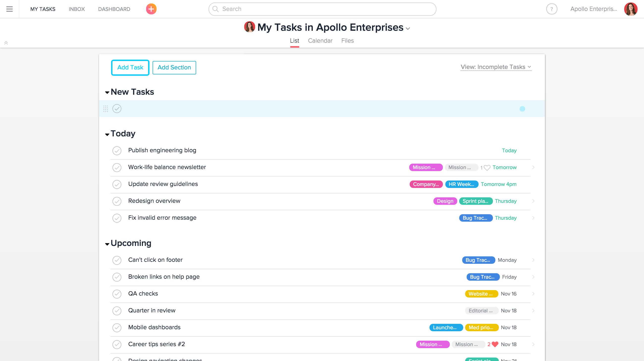
Task: Switch to the Calendar tab
Action: pos(320,40)
